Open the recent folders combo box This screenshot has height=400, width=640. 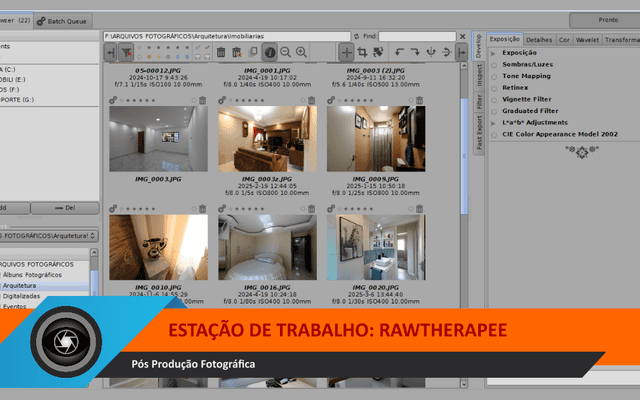click(49, 236)
